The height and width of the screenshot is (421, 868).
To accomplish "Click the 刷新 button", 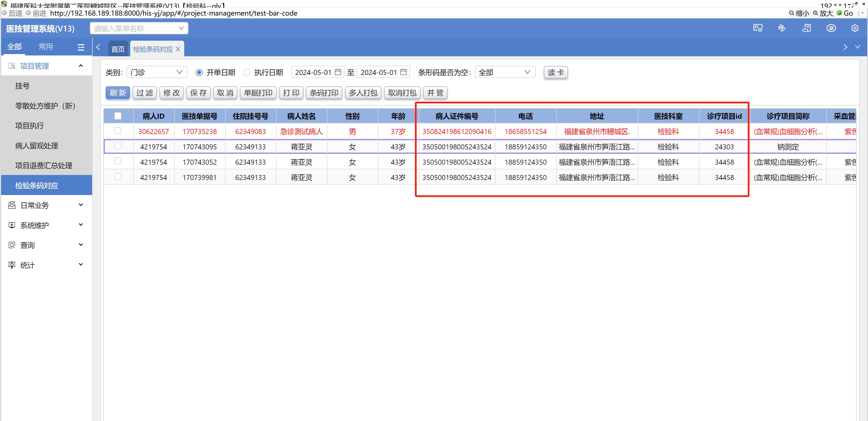I will 118,93.
